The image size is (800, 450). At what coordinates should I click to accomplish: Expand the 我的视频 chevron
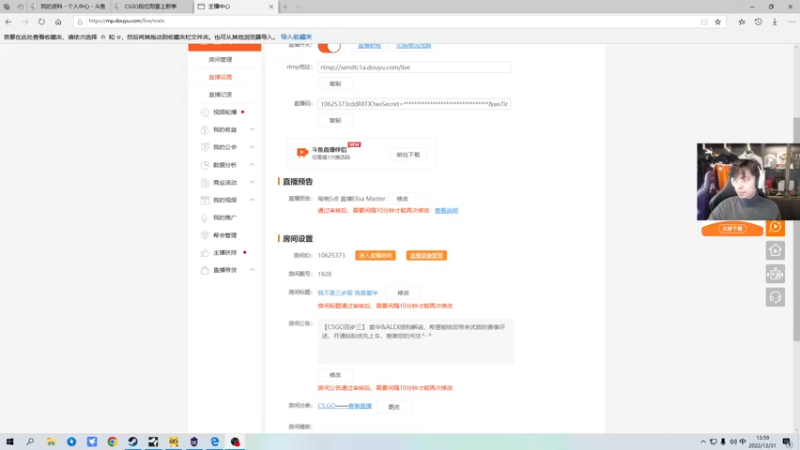252,200
